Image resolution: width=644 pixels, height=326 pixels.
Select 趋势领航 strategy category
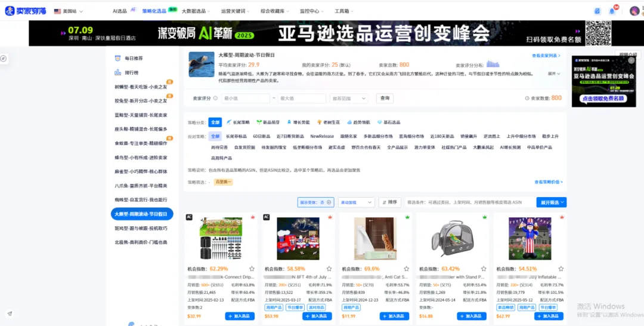point(358,122)
